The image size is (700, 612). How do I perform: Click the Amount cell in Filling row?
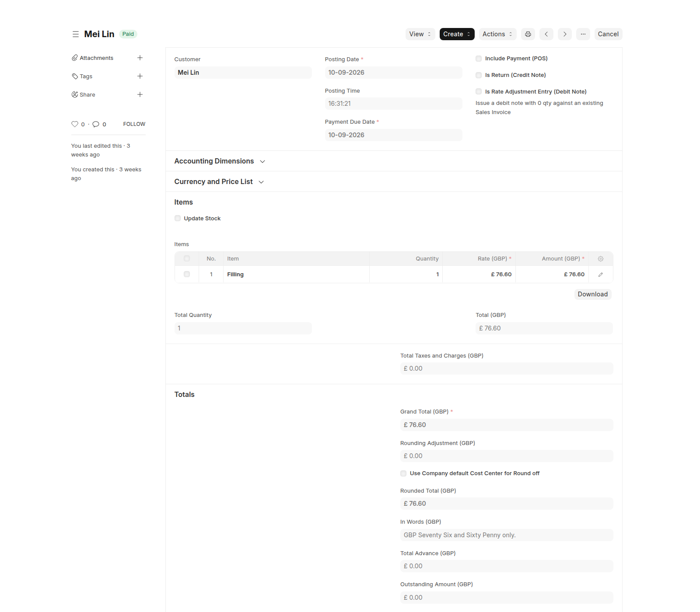(x=552, y=275)
